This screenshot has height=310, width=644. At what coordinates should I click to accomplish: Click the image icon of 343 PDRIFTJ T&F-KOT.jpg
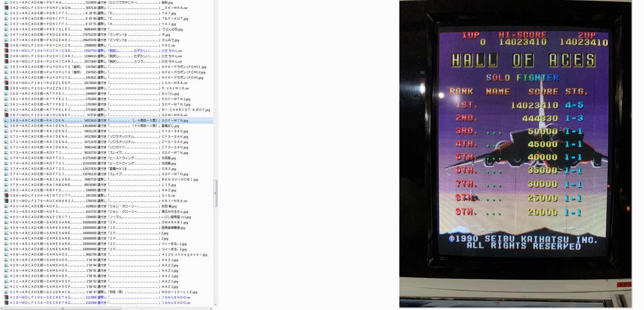click(x=6, y=18)
